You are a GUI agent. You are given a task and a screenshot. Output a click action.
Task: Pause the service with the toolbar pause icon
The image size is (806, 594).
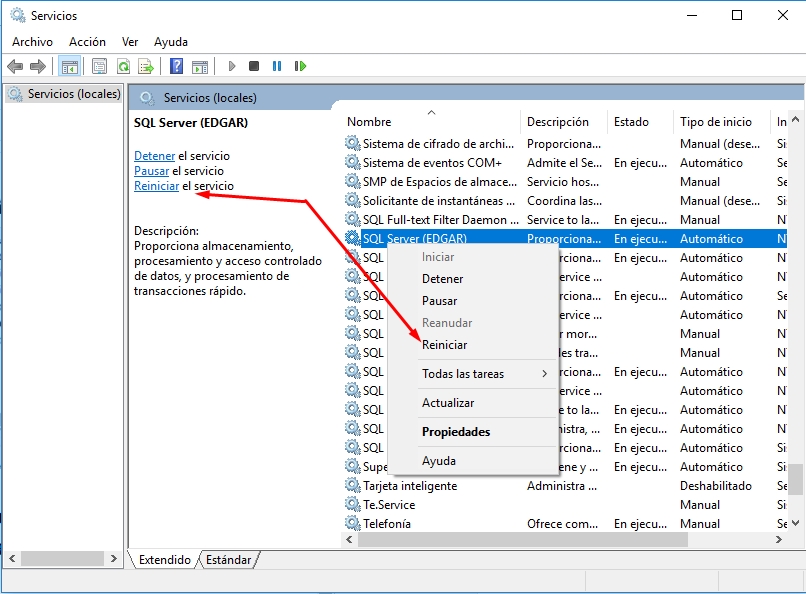click(x=277, y=66)
